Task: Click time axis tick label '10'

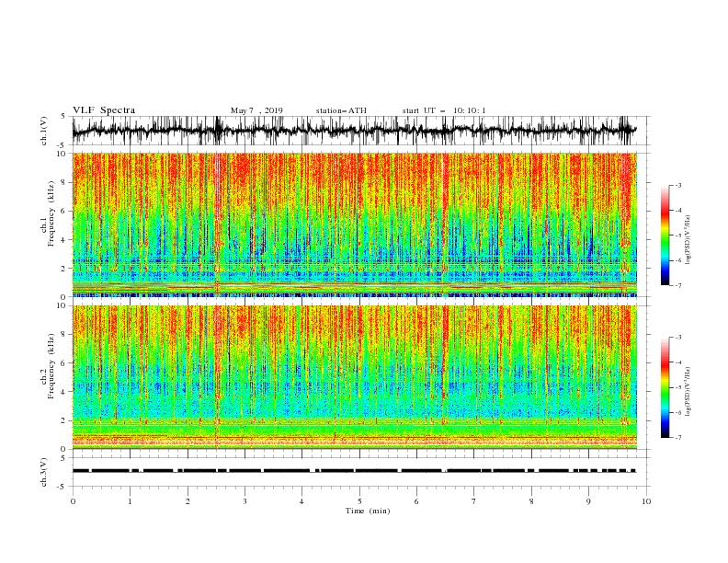Action: [x=646, y=501]
